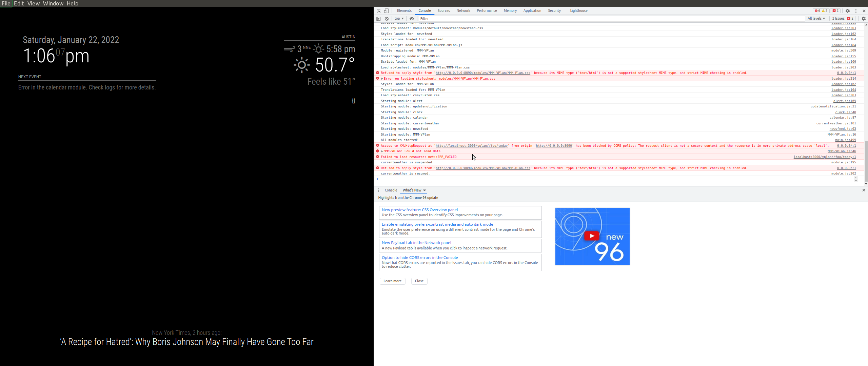Open the localhost:3000/vplan//foo/today link in the CORS error
This screenshot has width=868, height=366.
471,146
